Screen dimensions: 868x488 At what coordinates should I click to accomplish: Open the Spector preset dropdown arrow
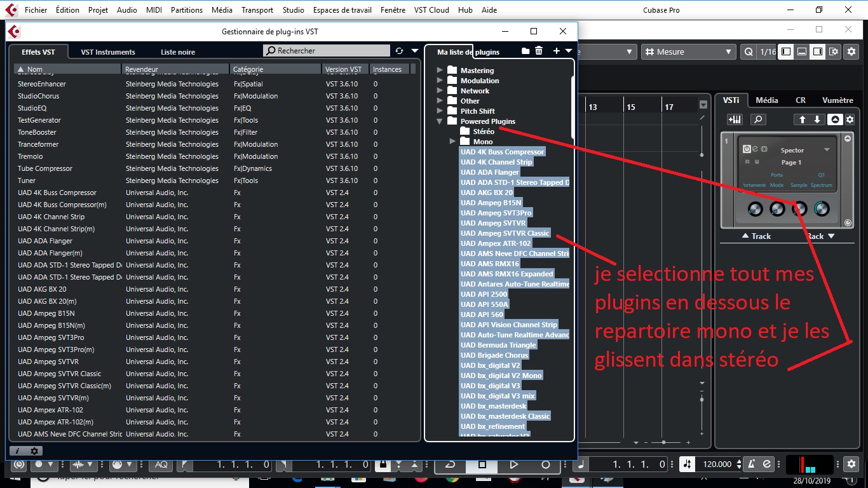pos(827,150)
